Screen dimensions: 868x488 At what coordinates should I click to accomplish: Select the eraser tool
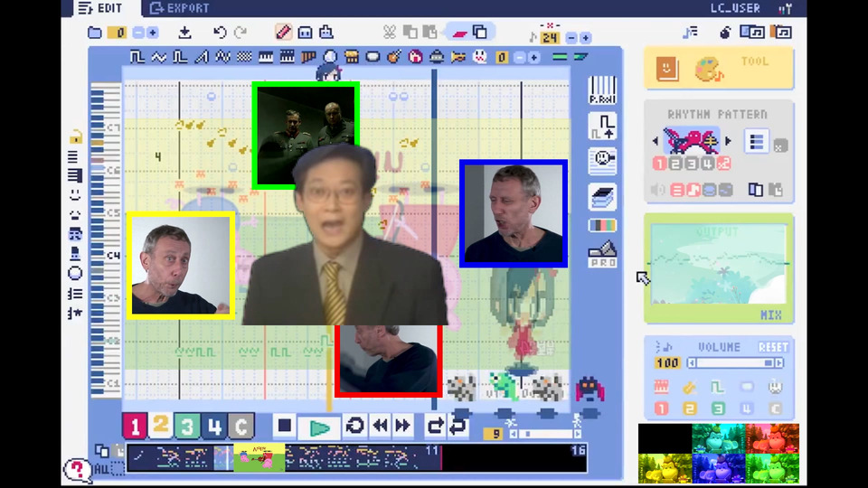tap(459, 33)
